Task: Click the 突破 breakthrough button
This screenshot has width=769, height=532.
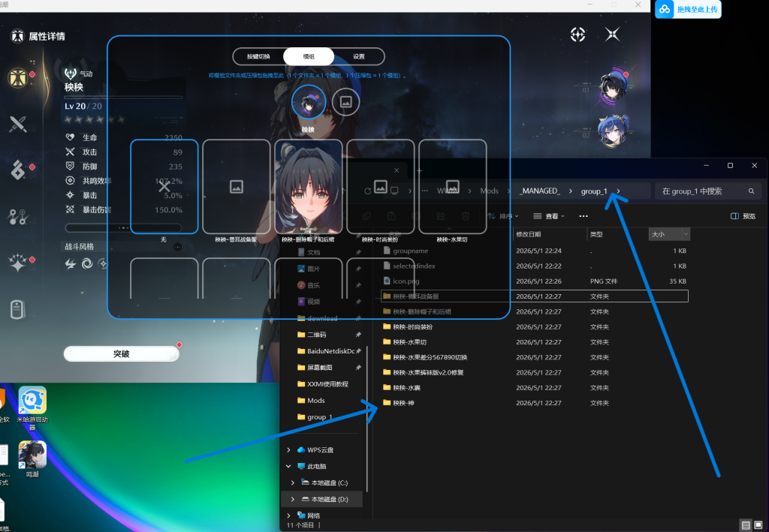Action: tap(121, 353)
